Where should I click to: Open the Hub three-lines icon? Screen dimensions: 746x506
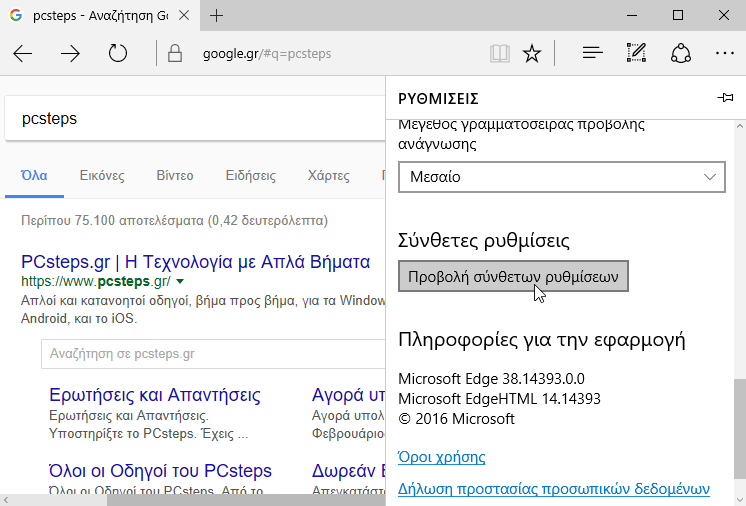point(592,53)
